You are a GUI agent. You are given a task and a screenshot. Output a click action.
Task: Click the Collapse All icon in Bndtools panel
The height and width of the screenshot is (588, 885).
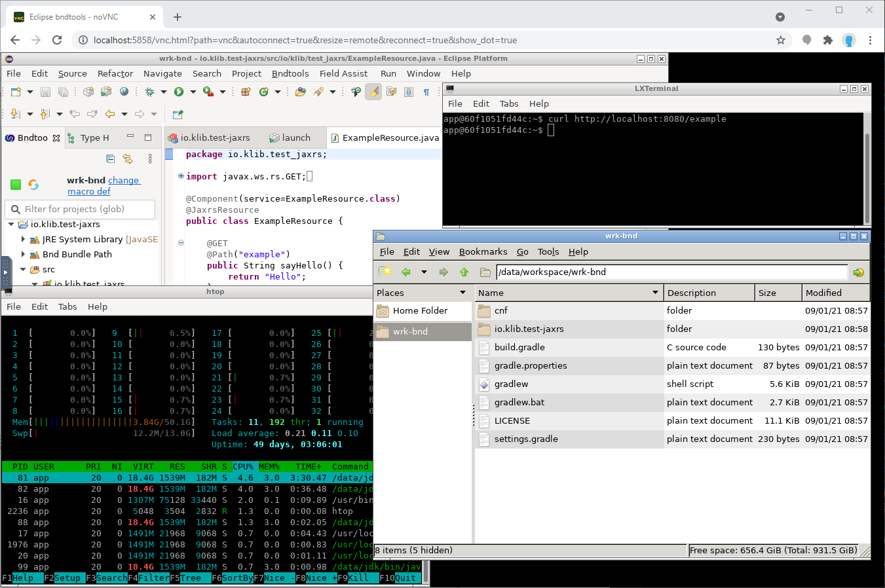click(x=110, y=158)
